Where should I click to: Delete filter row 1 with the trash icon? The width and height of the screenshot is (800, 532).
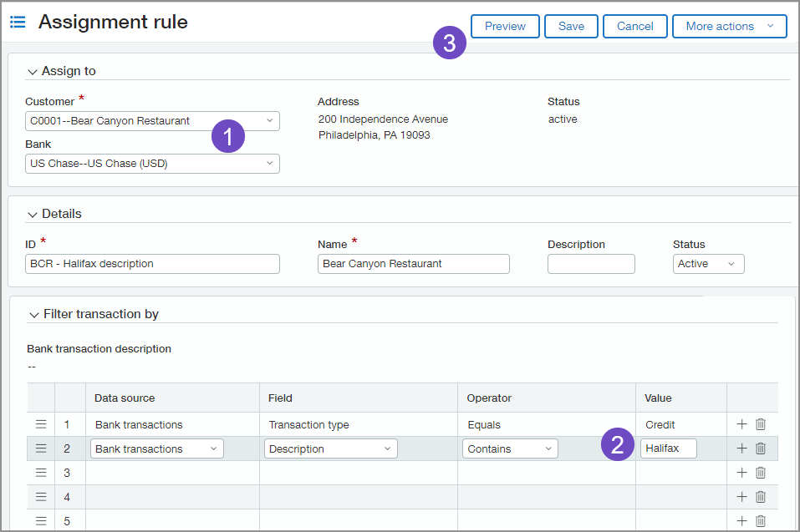[x=760, y=424]
